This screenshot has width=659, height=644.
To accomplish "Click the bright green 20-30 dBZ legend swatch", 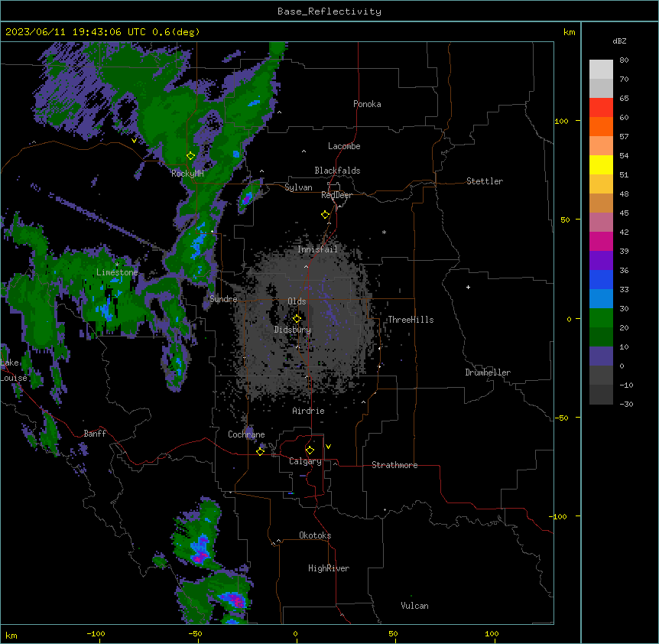I will click(601, 318).
